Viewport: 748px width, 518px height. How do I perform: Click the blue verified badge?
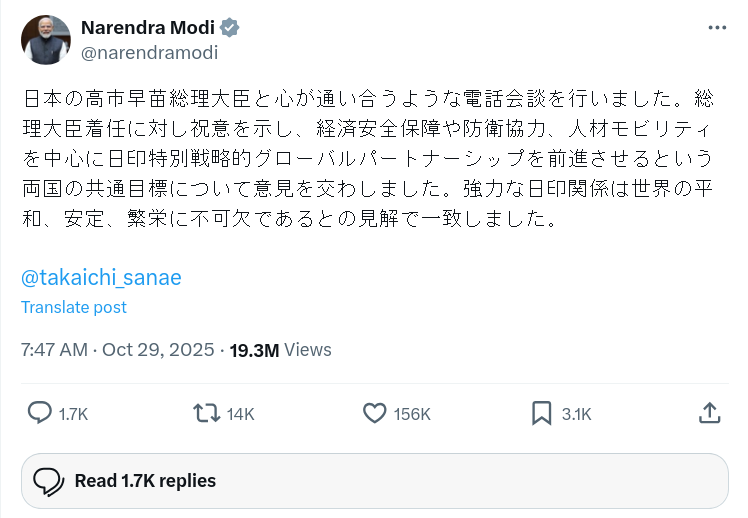pyautogui.click(x=230, y=28)
